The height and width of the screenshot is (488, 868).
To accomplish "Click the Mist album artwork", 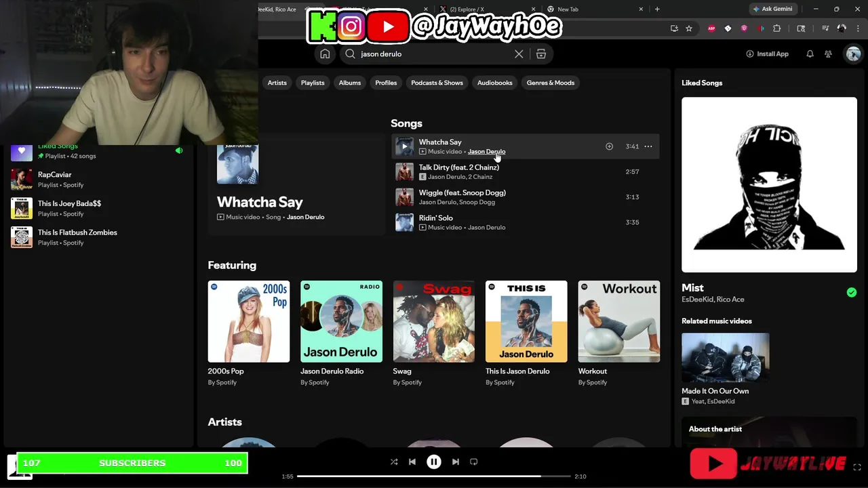I will [769, 184].
